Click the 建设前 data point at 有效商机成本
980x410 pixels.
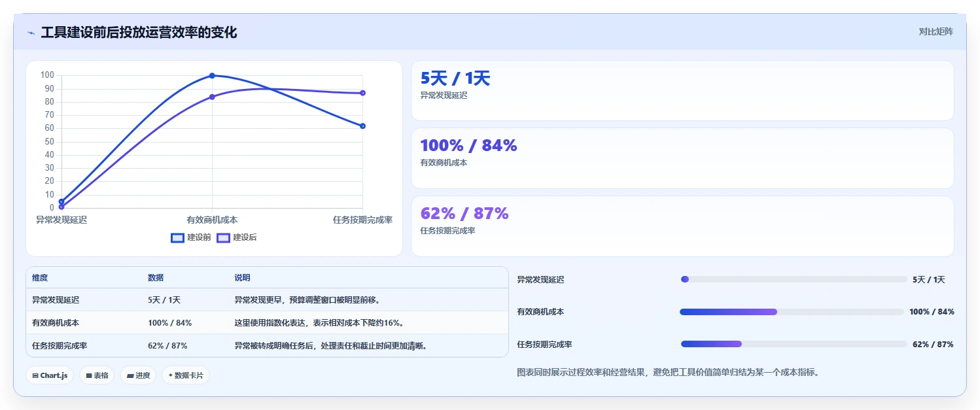(212, 76)
